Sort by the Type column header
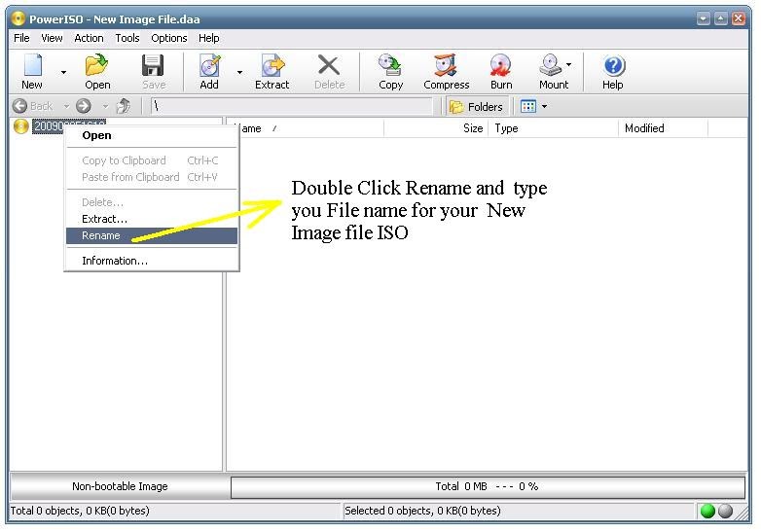This screenshot has width=761, height=532. pyautogui.click(x=553, y=128)
